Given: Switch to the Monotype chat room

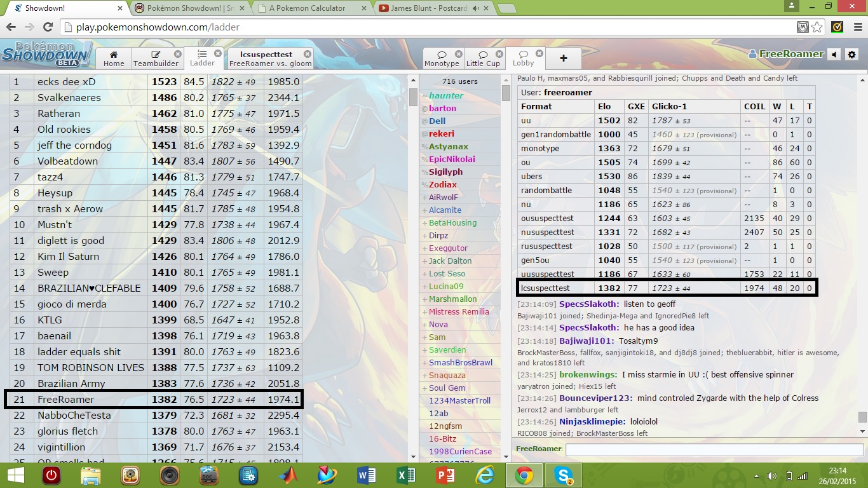Looking at the screenshot, I should point(442,58).
